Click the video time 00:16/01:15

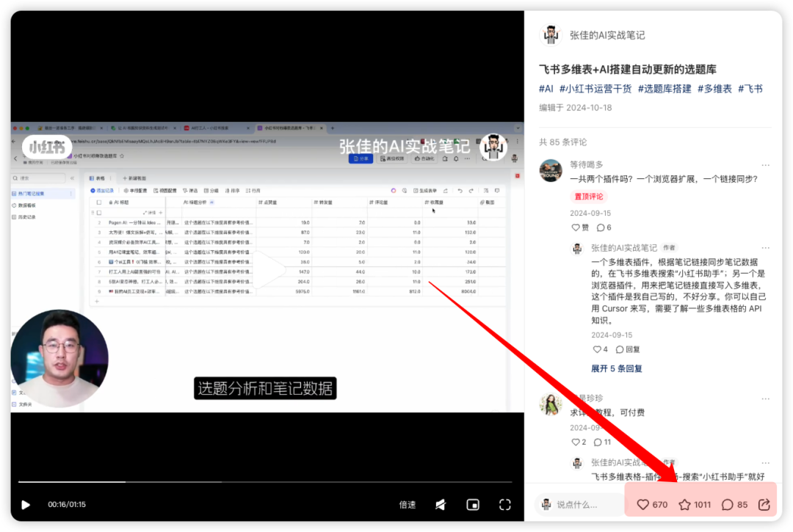[x=67, y=504]
